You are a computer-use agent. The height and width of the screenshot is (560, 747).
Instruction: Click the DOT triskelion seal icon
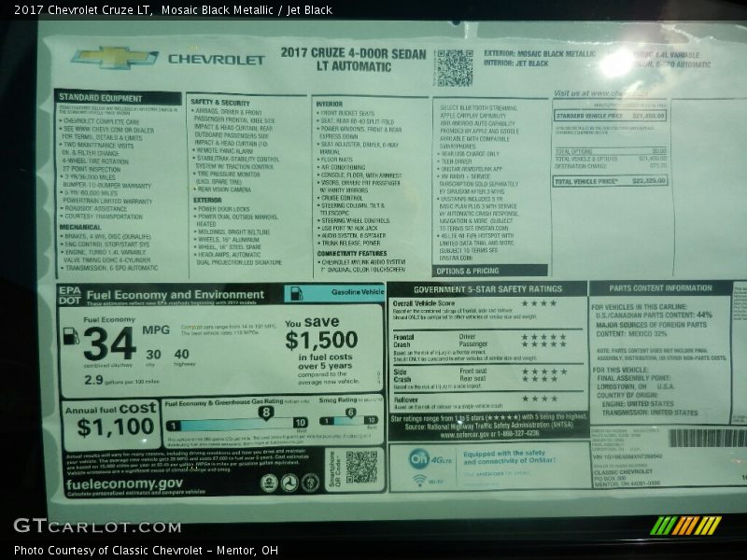pyautogui.click(x=289, y=483)
